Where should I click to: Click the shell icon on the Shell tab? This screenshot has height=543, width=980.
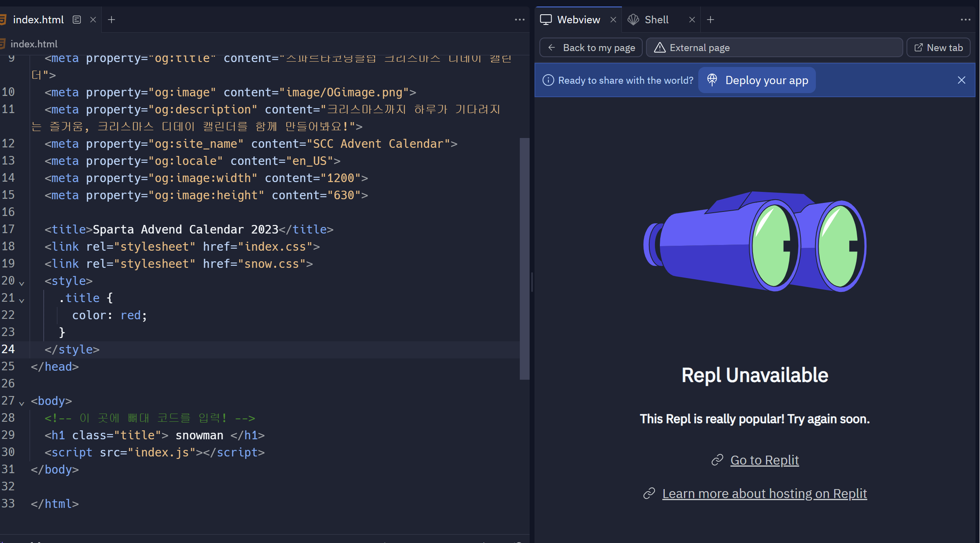633,20
